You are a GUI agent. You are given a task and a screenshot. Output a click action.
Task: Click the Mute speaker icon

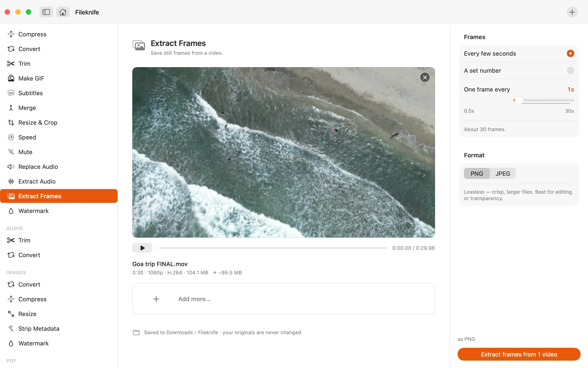[x=11, y=152]
